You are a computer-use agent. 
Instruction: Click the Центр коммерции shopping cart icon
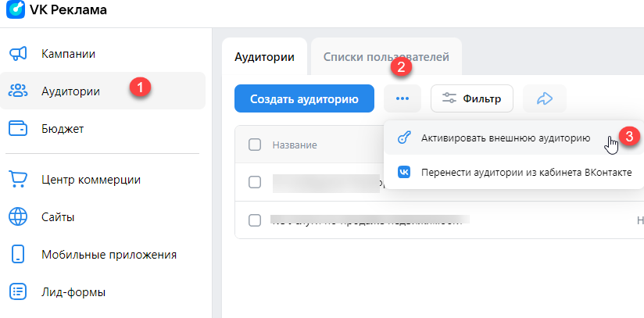(x=18, y=180)
